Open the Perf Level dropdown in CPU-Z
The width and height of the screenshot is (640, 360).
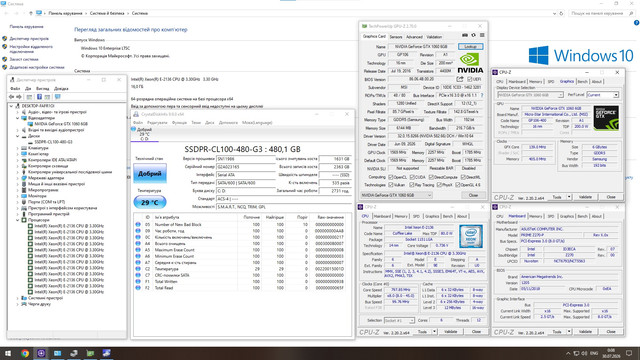(602, 95)
